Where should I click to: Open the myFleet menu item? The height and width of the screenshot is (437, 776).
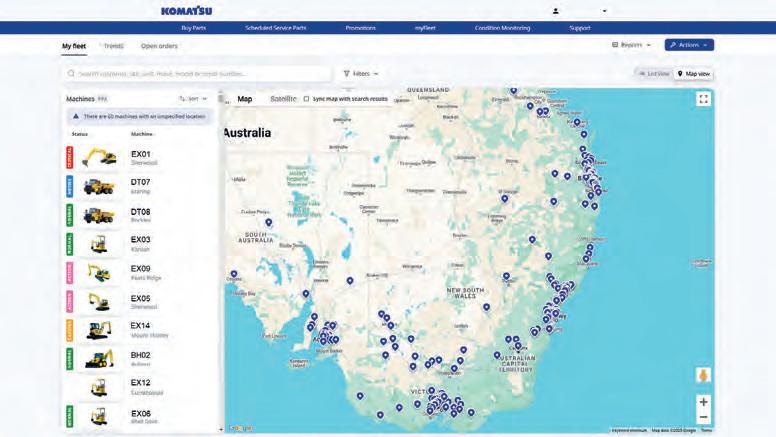click(425, 28)
